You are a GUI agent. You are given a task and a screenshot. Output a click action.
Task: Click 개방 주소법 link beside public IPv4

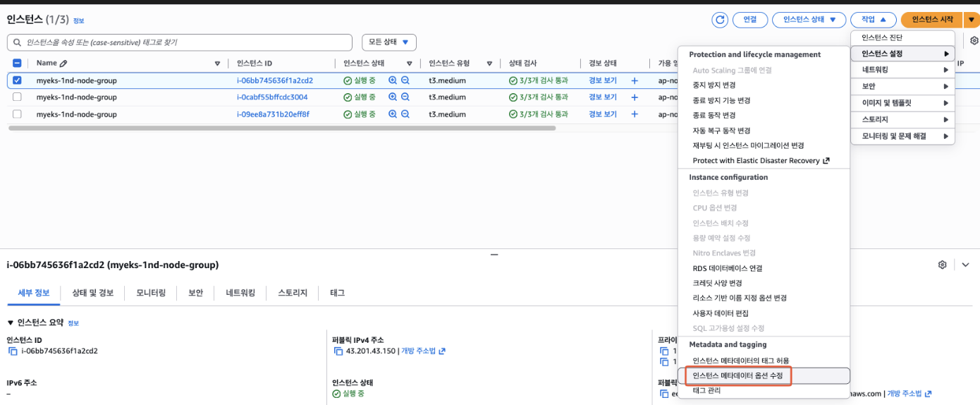423,351
